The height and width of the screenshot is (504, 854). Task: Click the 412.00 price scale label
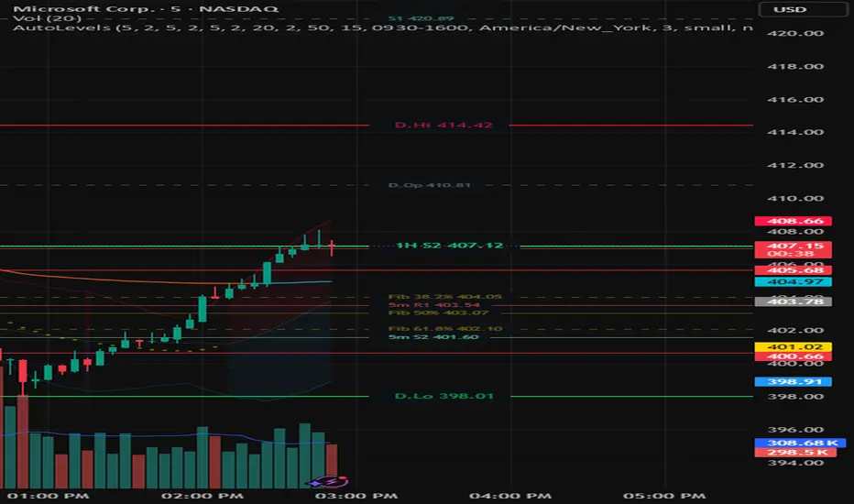pos(795,166)
